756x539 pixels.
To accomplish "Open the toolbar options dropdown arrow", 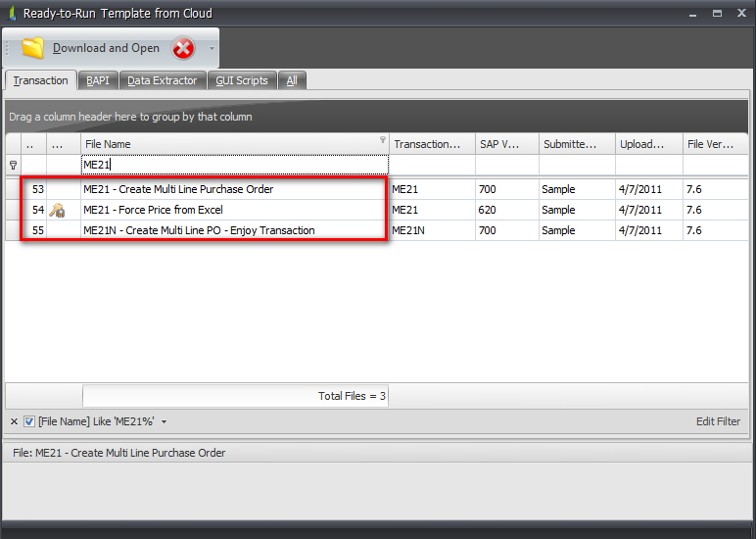I will [212, 48].
